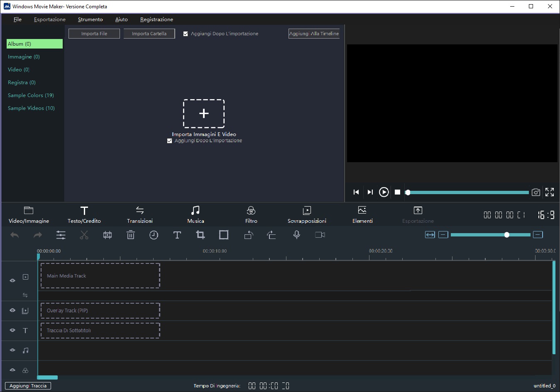The width and height of the screenshot is (560, 392).
Task: Rotate clip left icon
Action: pos(249,235)
